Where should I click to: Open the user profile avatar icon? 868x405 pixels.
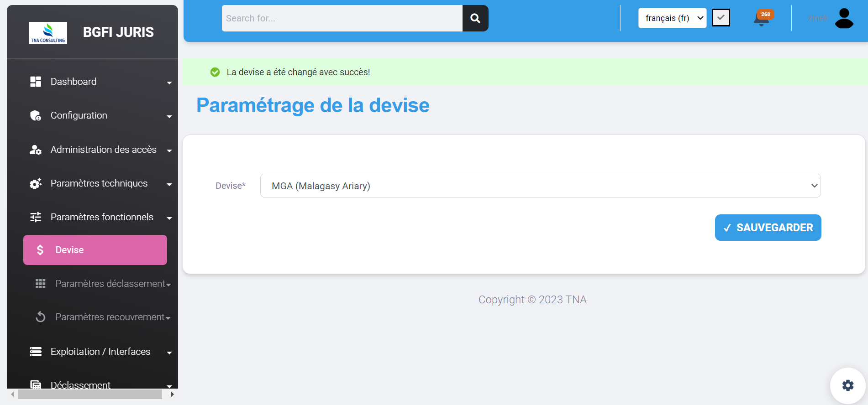(x=844, y=18)
